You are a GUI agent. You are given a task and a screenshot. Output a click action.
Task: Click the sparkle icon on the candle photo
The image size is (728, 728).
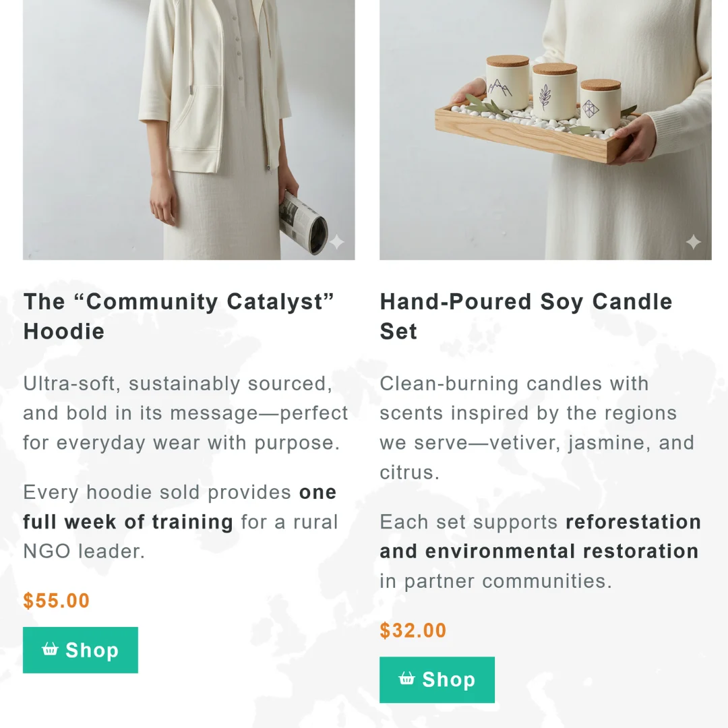pos(693,242)
